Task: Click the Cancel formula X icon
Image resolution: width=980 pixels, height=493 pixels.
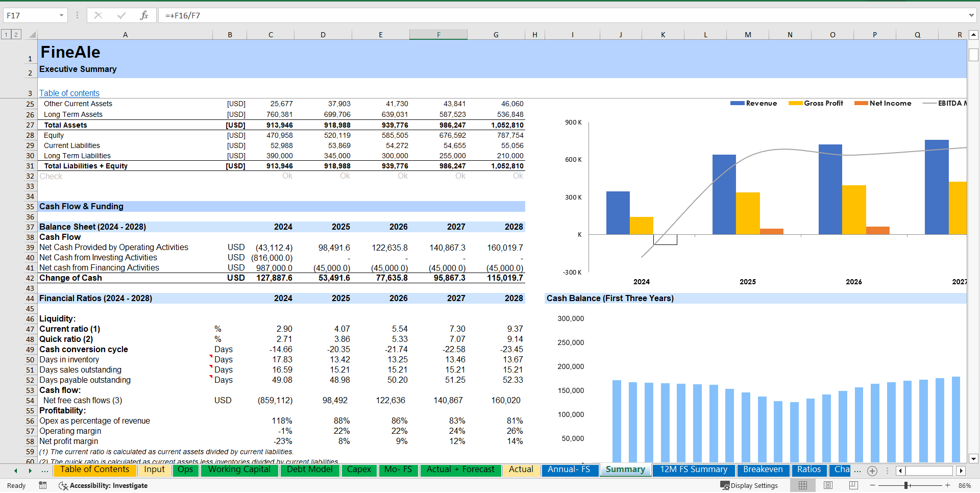Action: click(98, 15)
